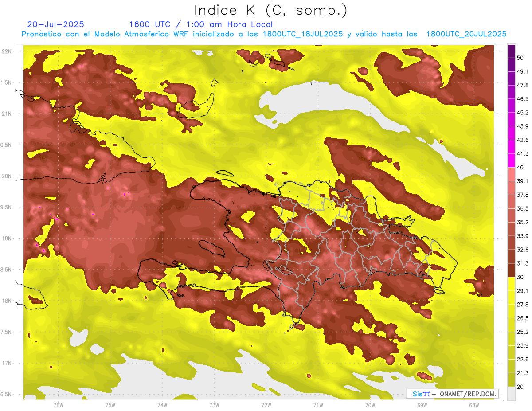This screenshot has width=532, height=411.
Task: Click the legend value 25.2
Action: pyautogui.click(x=522, y=332)
